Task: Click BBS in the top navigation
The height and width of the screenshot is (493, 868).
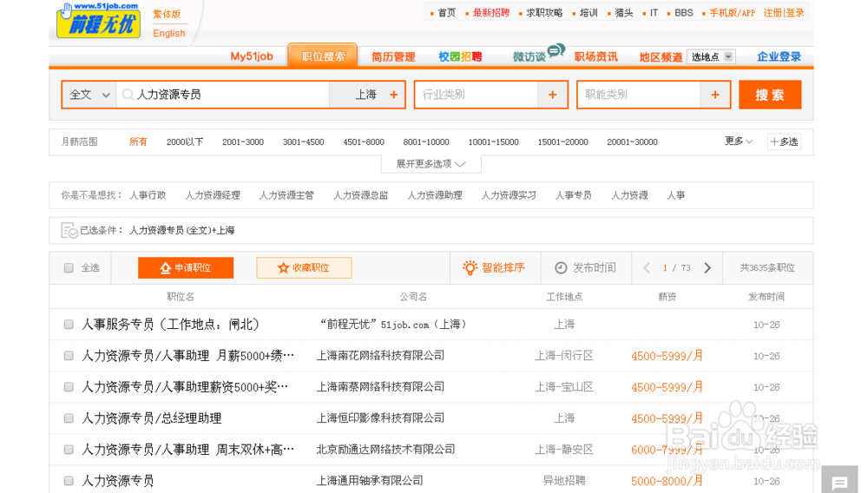Action: (x=684, y=13)
